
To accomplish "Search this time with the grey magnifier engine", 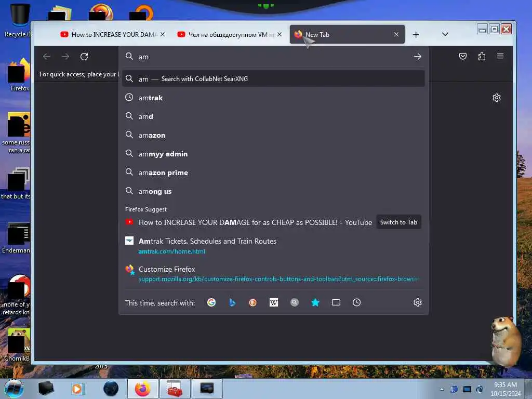I will [x=295, y=302].
